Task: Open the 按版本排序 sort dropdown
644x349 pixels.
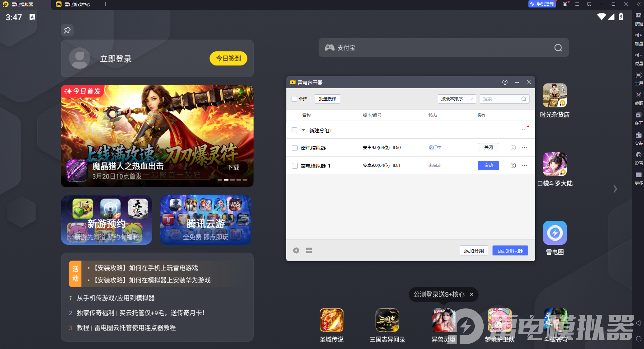Action: click(457, 99)
